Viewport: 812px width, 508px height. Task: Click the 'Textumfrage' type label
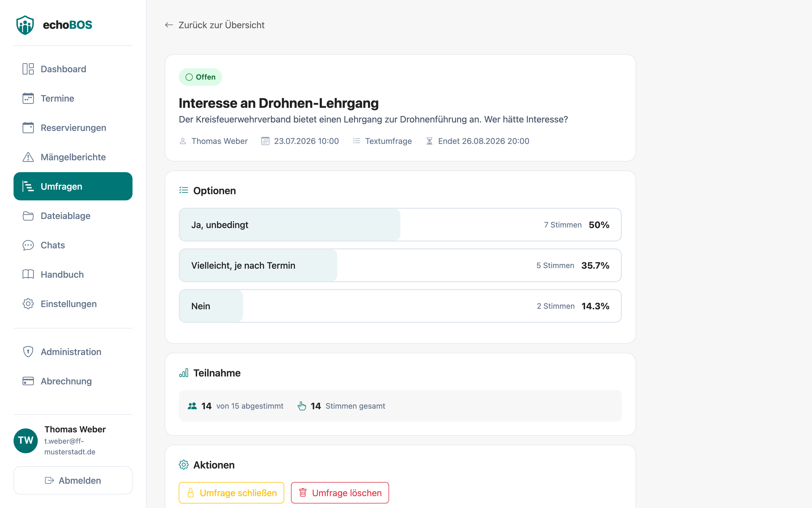(x=388, y=141)
